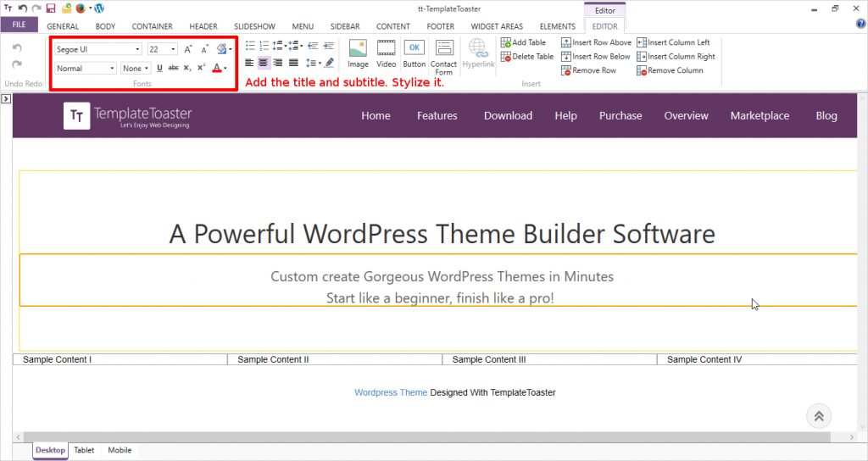Insert a Contact Form
Viewport: 868px width, 461px height.
pyautogui.click(x=443, y=55)
